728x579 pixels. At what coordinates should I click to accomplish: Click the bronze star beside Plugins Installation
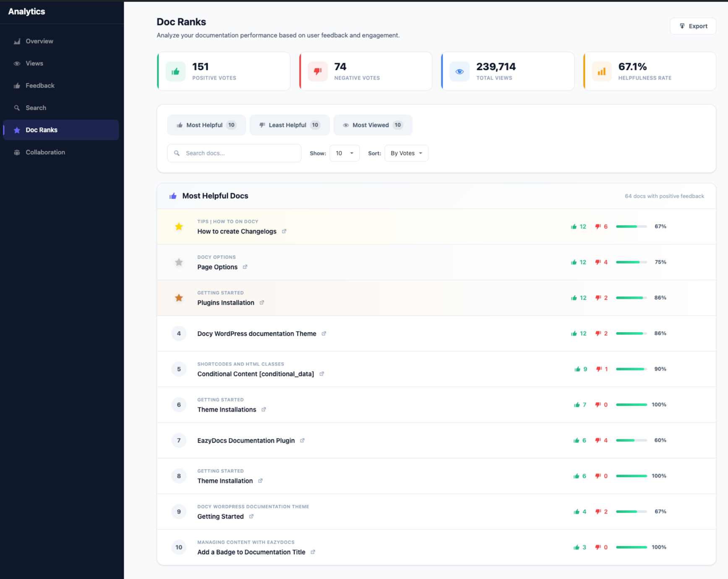tap(179, 298)
